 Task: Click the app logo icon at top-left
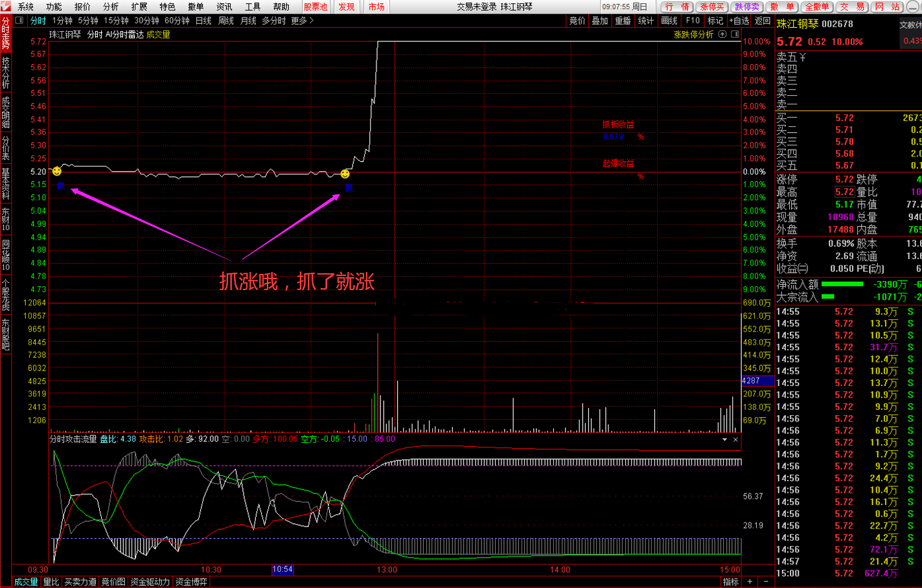pos(6,6)
